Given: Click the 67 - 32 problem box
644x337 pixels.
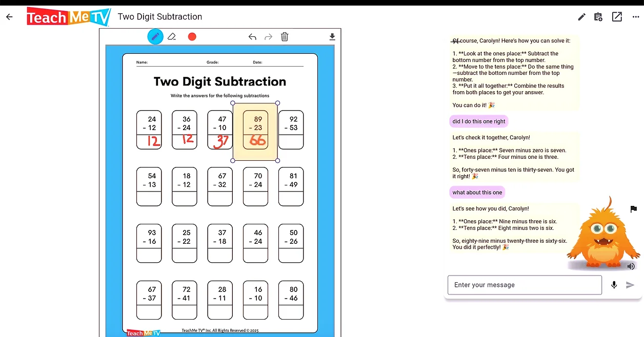Looking at the screenshot, I should click(219, 186).
